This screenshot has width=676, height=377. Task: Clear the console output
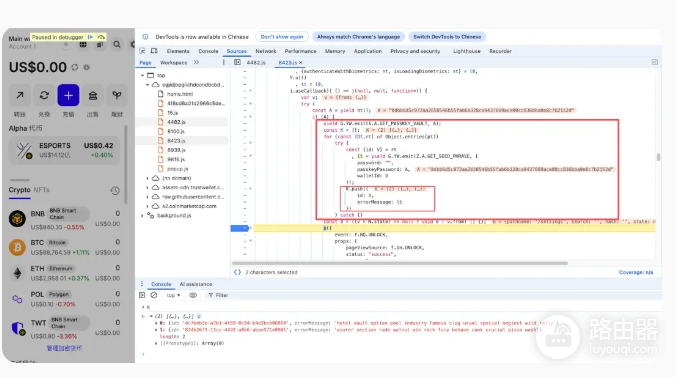154,295
